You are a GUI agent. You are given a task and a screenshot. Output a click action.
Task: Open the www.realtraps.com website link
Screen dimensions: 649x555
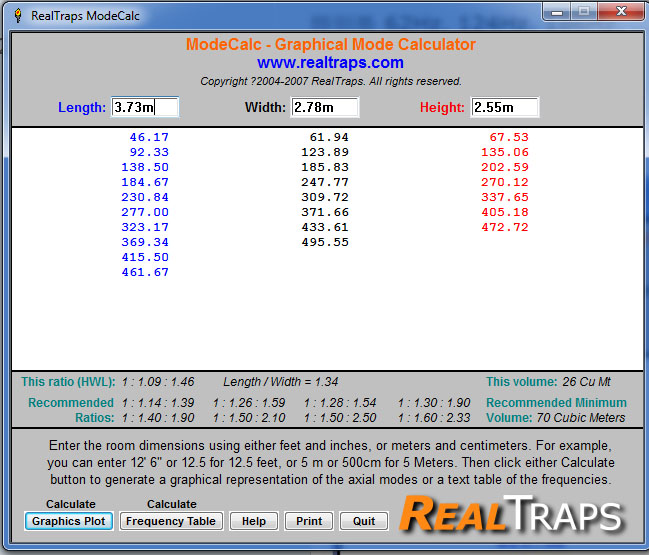coord(330,63)
